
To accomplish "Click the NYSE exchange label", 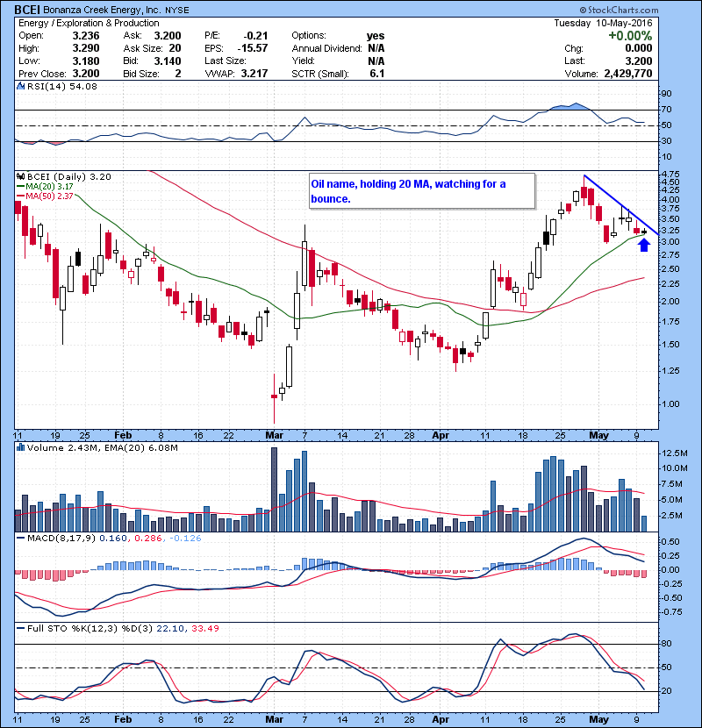I will [177, 11].
